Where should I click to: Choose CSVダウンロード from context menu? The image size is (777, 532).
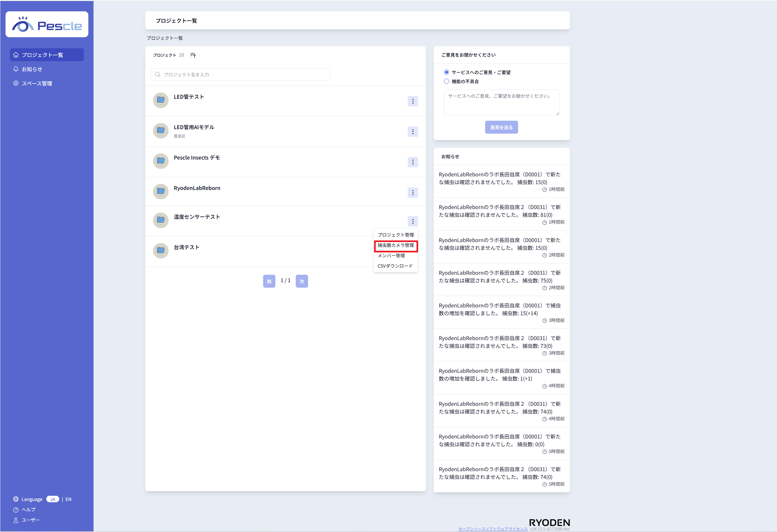click(395, 266)
